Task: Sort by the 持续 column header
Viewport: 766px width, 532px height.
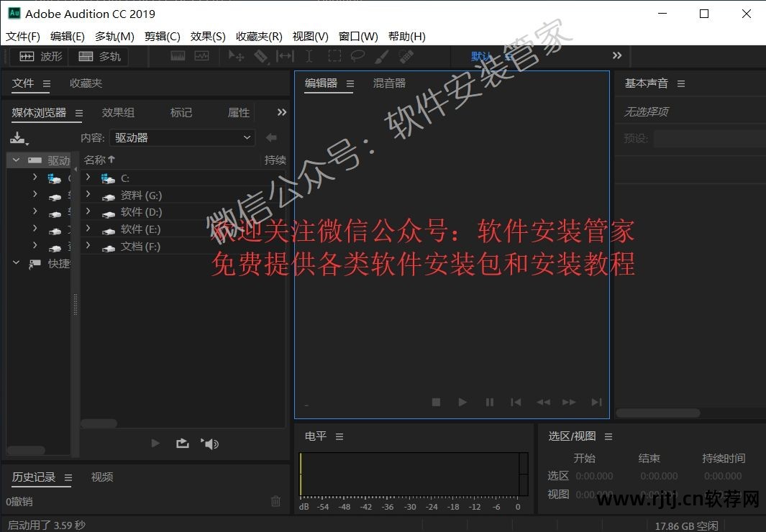Action: 275,160
